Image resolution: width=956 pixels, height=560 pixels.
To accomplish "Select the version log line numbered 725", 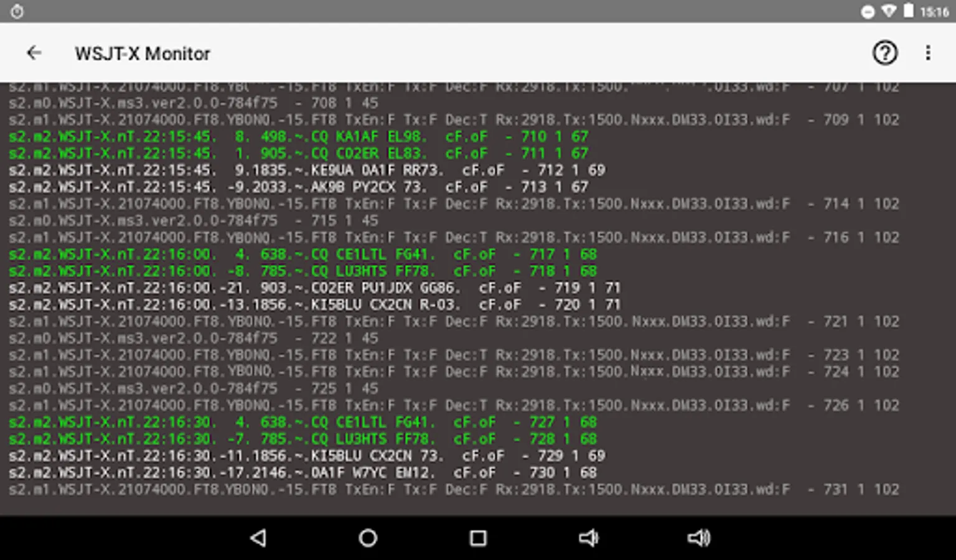I will [194, 388].
